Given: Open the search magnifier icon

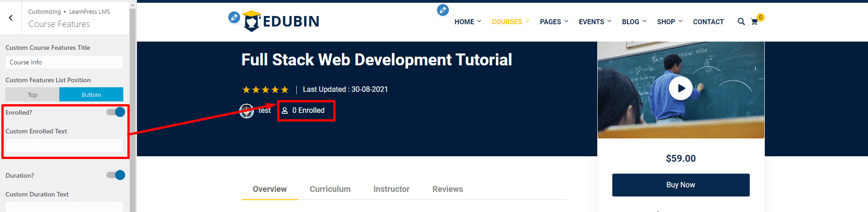Looking at the screenshot, I should pyautogui.click(x=741, y=21).
